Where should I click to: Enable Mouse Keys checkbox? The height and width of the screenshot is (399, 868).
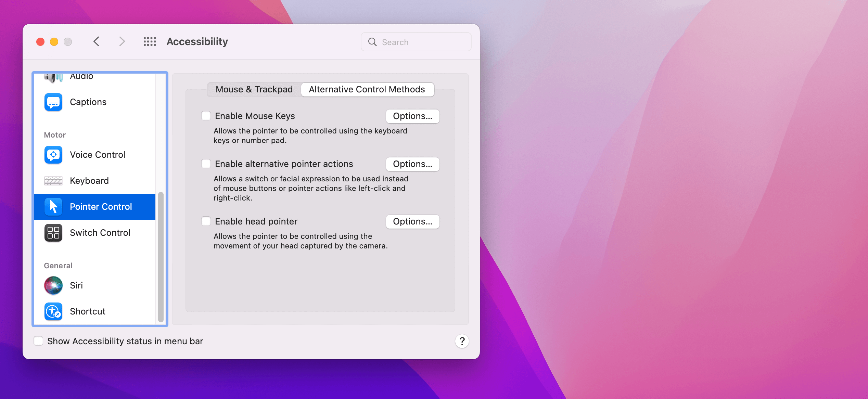click(x=206, y=116)
